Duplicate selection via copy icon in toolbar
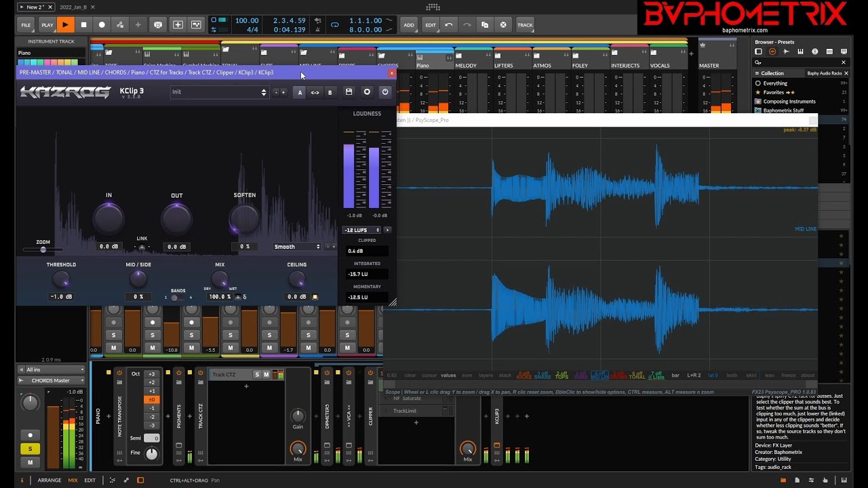868x488 pixels. point(484,25)
